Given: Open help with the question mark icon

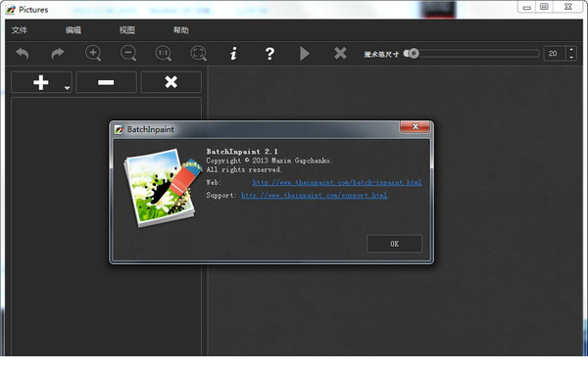Looking at the screenshot, I should (269, 54).
